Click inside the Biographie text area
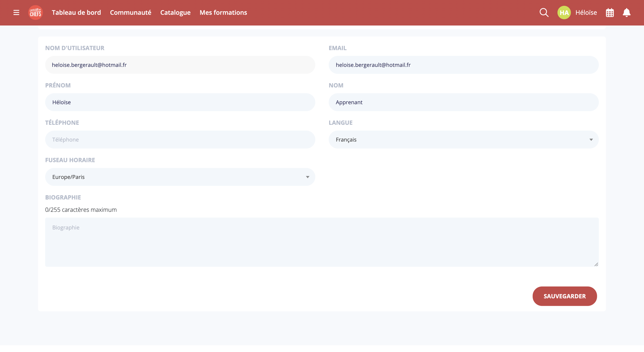This screenshot has width=644, height=352. pyautogui.click(x=321, y=242)
